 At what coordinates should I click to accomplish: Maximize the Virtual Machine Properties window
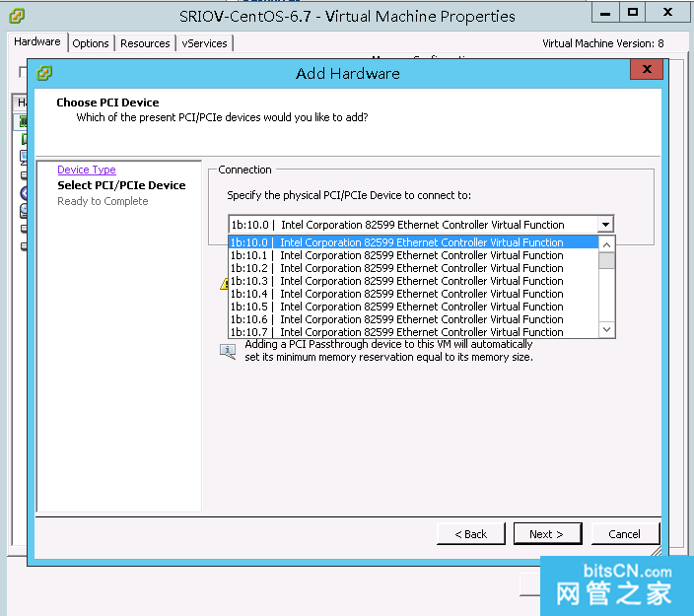[x=633, y=13]
